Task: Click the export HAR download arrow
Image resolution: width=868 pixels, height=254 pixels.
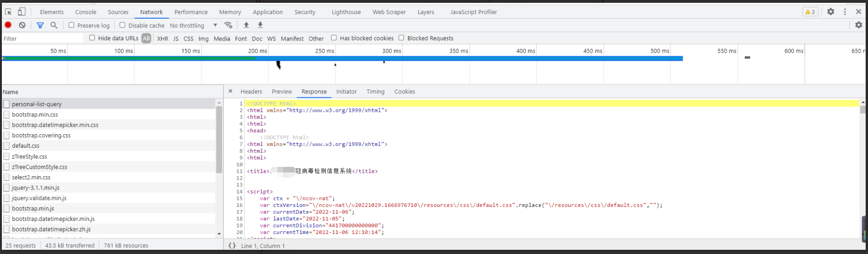Action: [x=260, y=25]
